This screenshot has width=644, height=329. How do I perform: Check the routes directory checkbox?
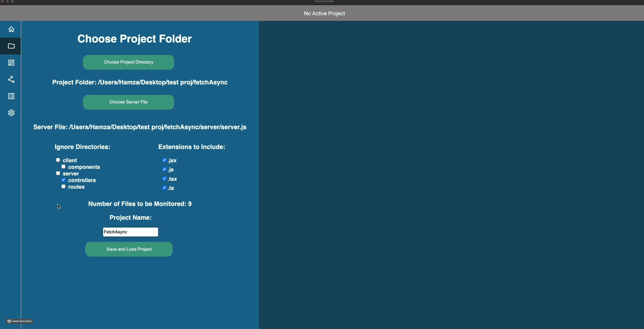pyautogui.click(x=63, y=186)
